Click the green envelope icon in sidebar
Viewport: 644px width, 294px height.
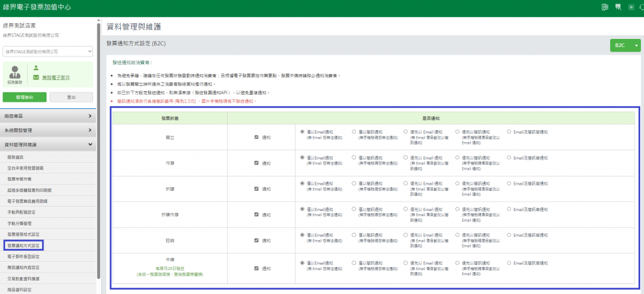[36, 77]
